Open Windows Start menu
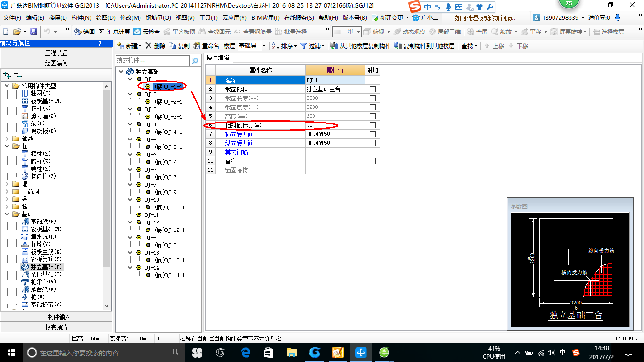 (11, 352)
